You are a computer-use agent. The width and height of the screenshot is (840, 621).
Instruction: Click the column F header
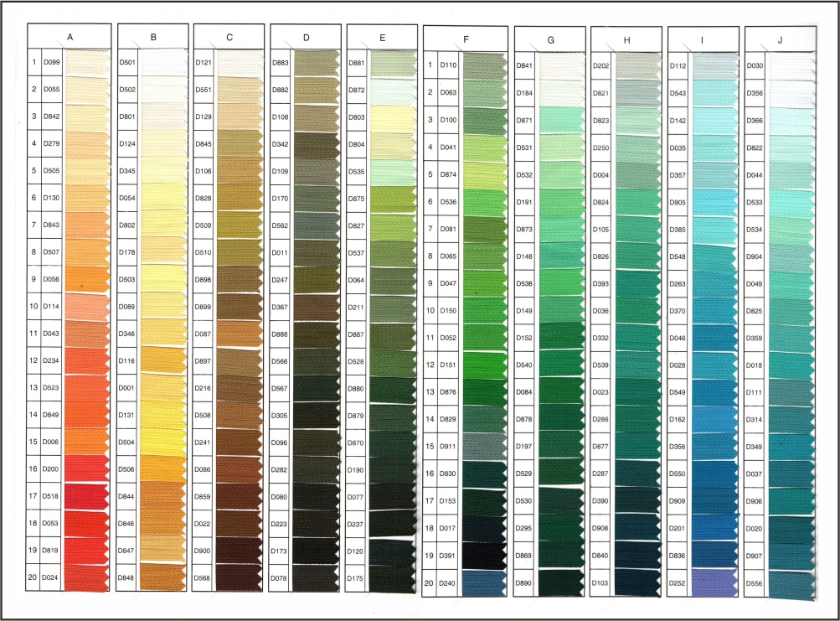coord(466,39)
